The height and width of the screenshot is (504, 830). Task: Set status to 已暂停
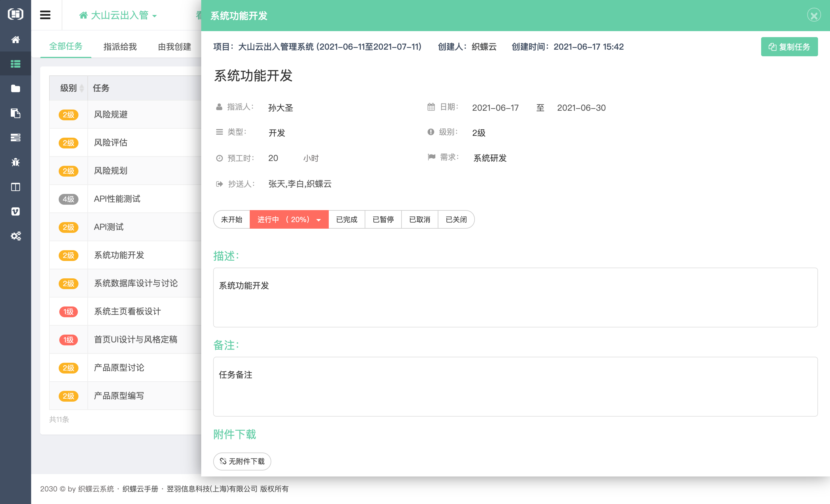tap(383, 219)
